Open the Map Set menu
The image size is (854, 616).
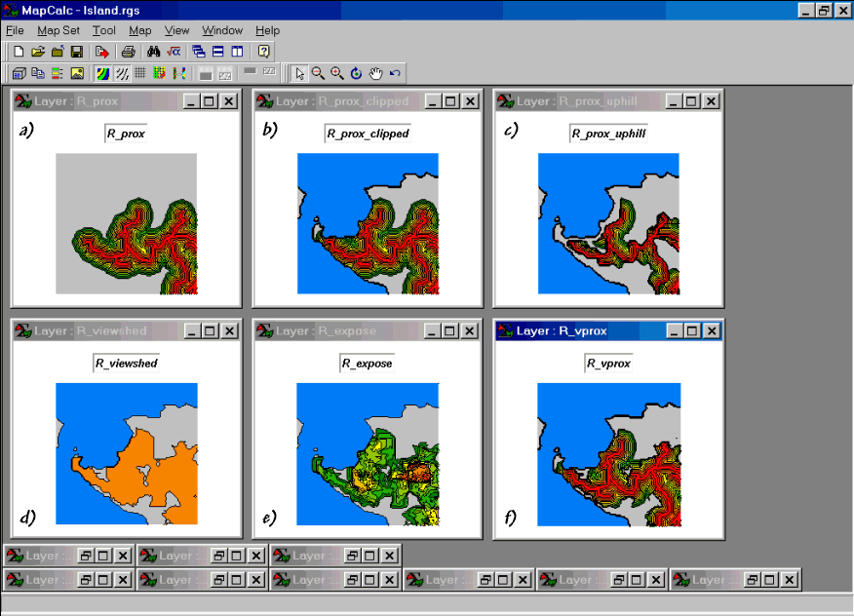click(58, 30)
